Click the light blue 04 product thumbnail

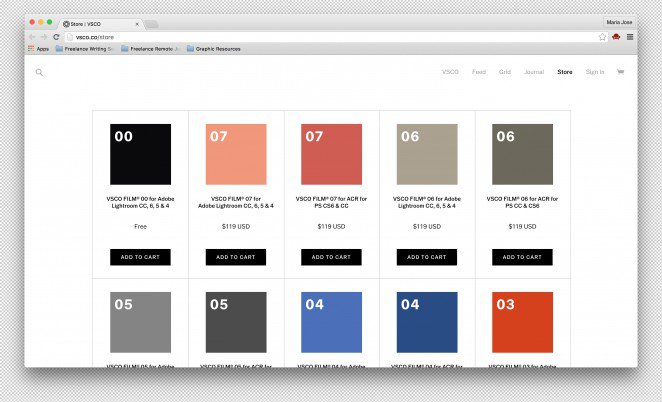point(331,322)
